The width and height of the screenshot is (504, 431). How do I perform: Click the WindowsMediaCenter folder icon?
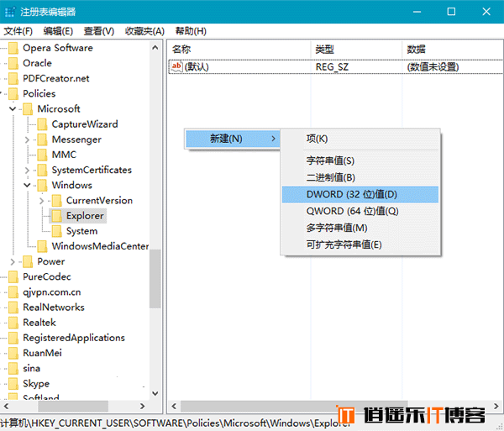coord(42,246)
